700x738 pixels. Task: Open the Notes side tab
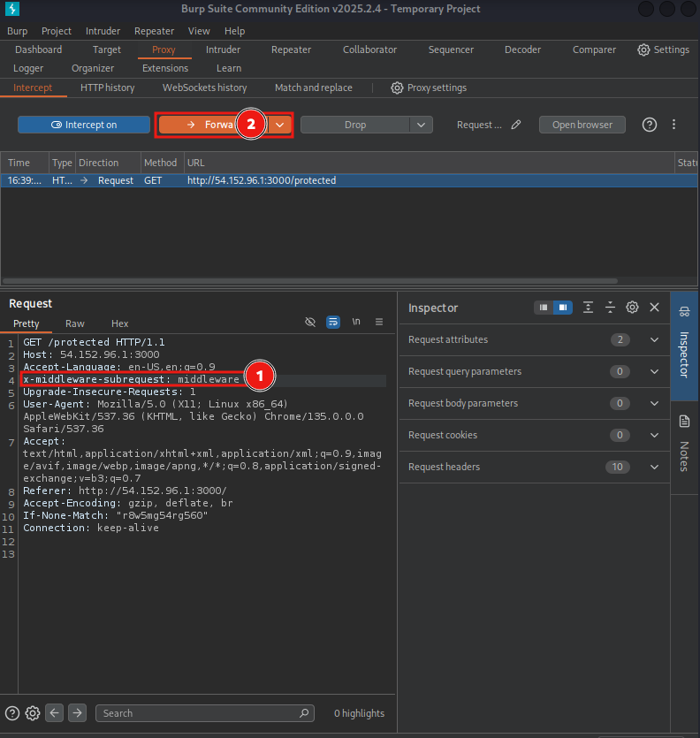click(684, 447)
